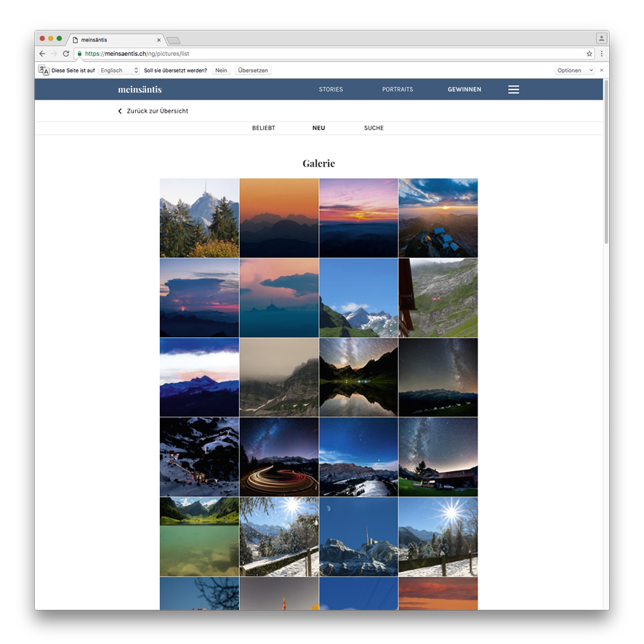Open the foggy rocky cliffs photo

pos(279,377)
